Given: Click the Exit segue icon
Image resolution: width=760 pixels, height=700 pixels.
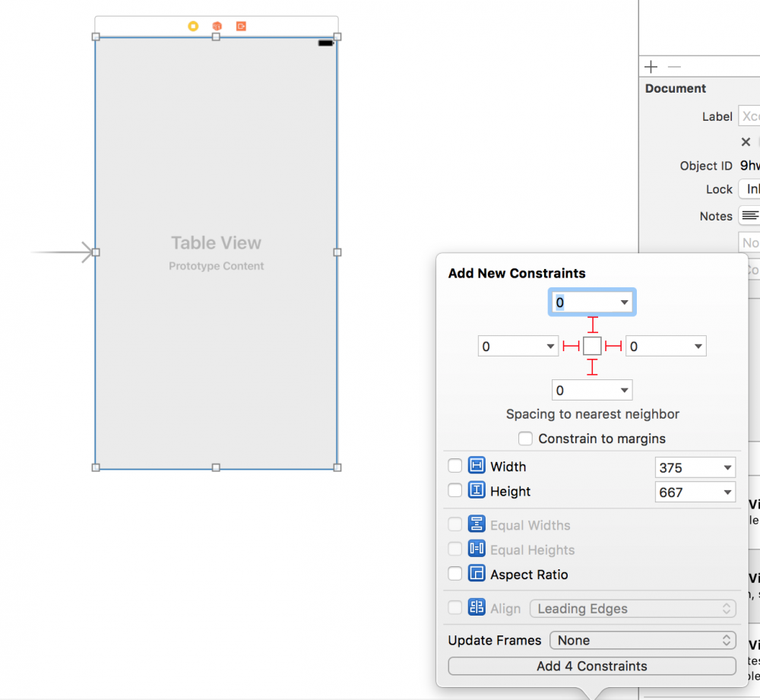Looking at the screenshot, I should (x=240, y=25).
